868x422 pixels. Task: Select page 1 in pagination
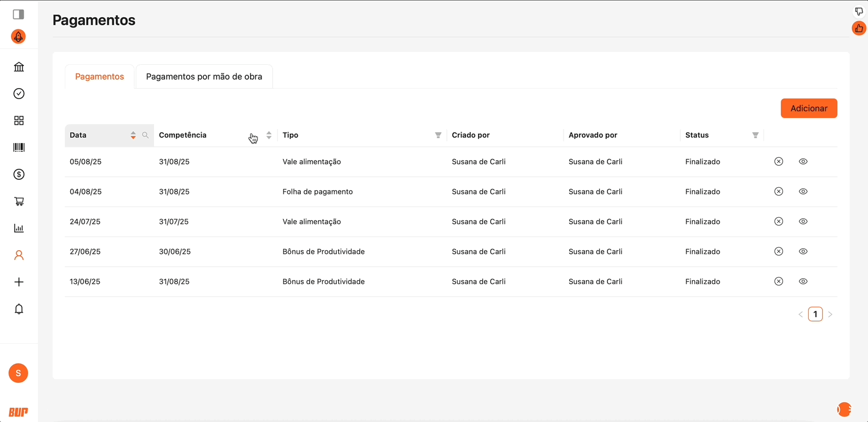point(815,314)
